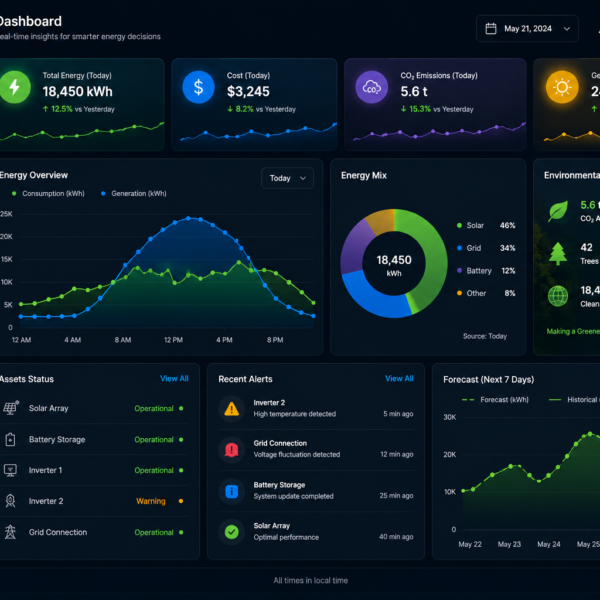Viewport: 600px width, 600px height.
Task: Open View All in Recent Alerts
Action: [x=399, y=378]
